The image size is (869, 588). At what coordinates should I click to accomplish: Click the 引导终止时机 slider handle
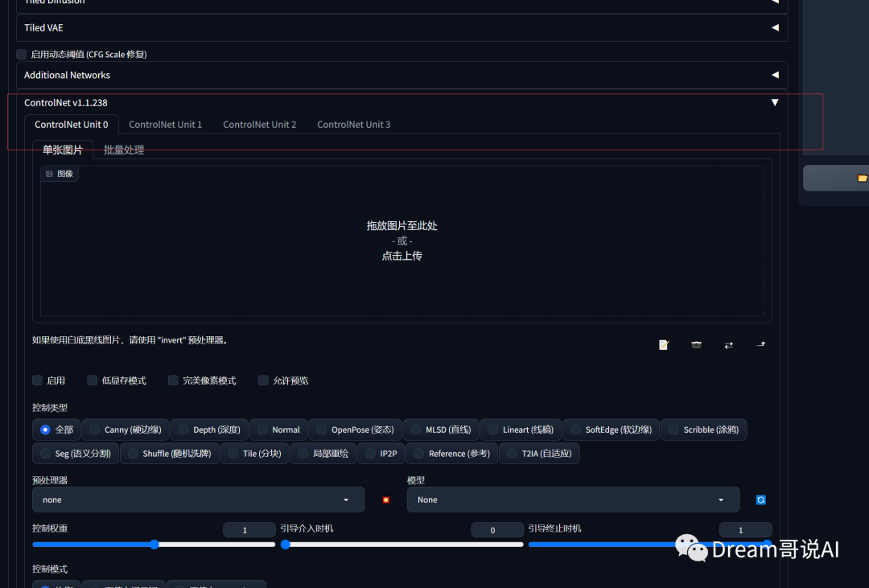pyautogui.click(x=767, y=545)
